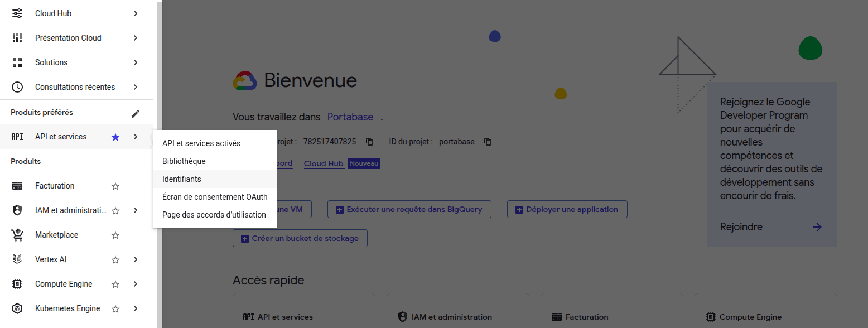
Task: Open Kubernetes Engine via its hexagon icon
Action: point(17,308)
